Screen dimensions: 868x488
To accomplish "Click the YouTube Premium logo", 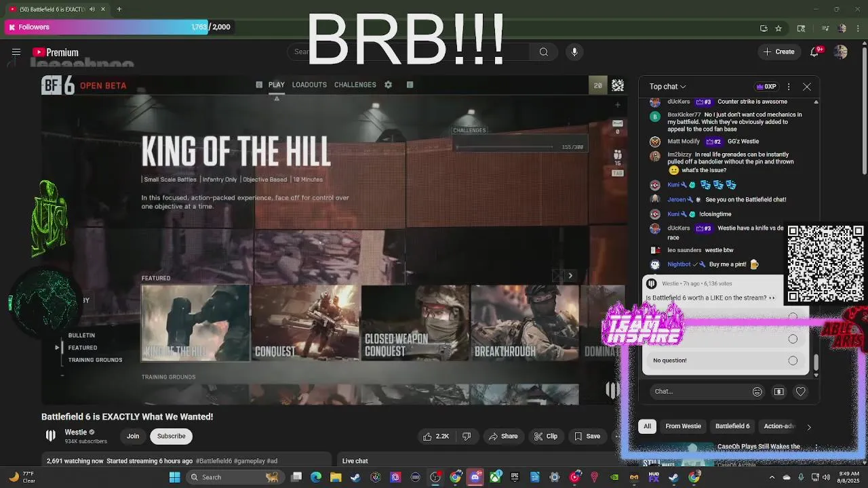I will coord(56,52).
